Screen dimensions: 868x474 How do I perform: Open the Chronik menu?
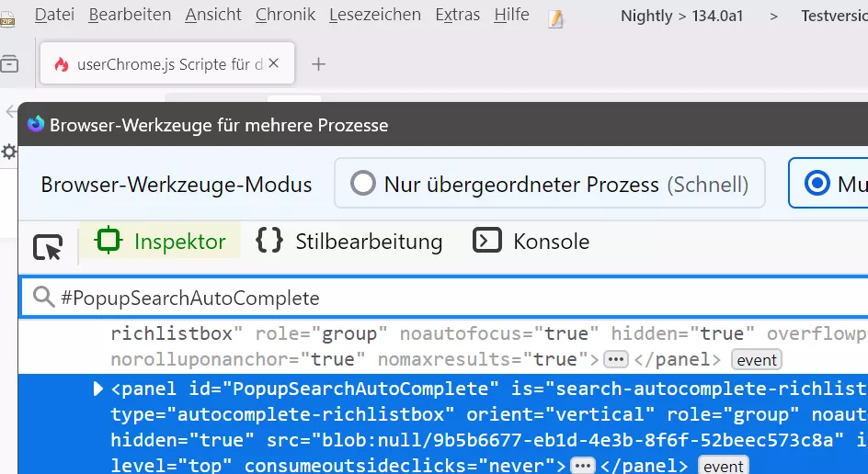point(285,14)
